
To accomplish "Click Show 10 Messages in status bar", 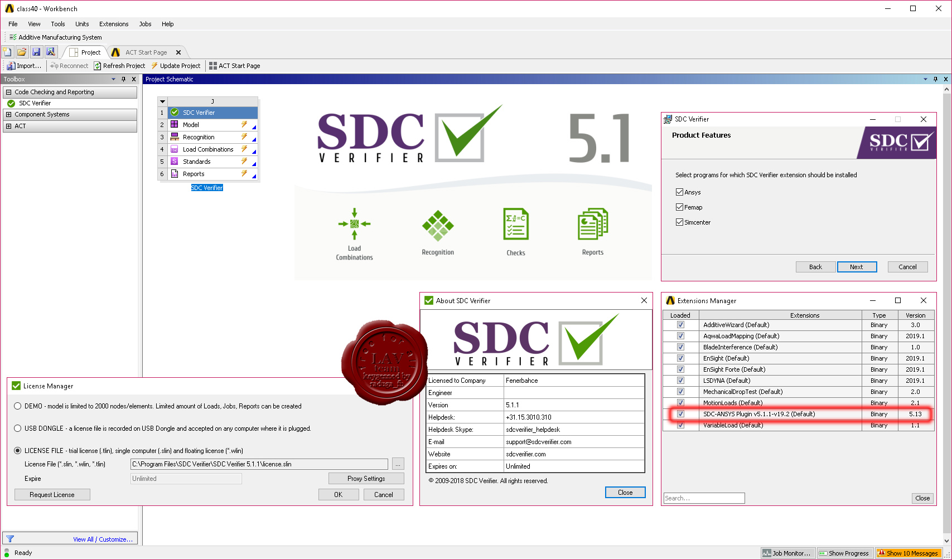I will coord(908,553).
